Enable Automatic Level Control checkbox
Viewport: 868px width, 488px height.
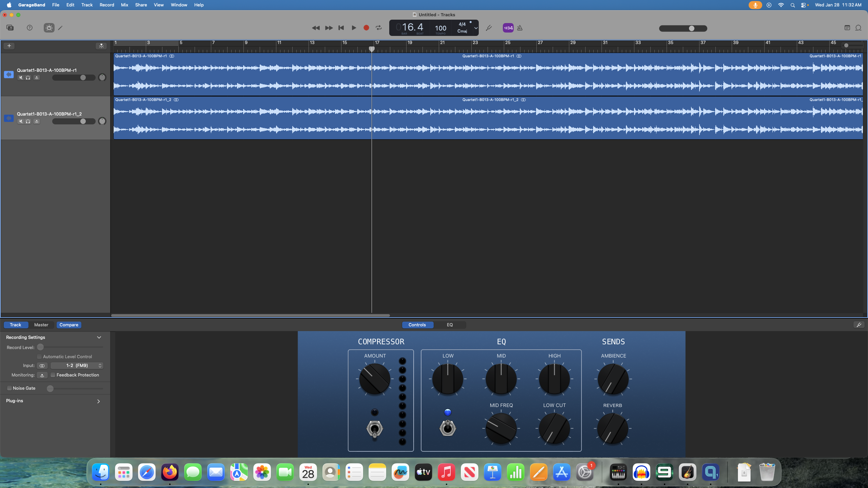(39, 357)
